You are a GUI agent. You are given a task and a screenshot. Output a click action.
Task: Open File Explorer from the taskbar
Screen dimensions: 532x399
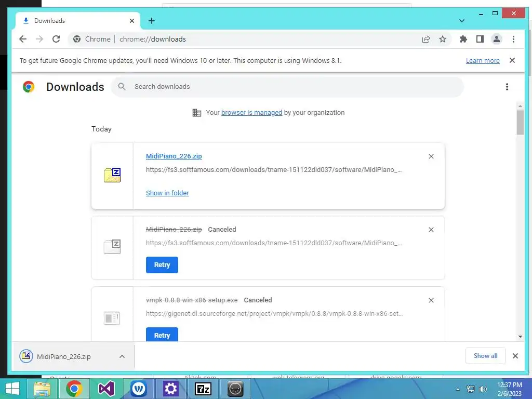click(42, 389)
